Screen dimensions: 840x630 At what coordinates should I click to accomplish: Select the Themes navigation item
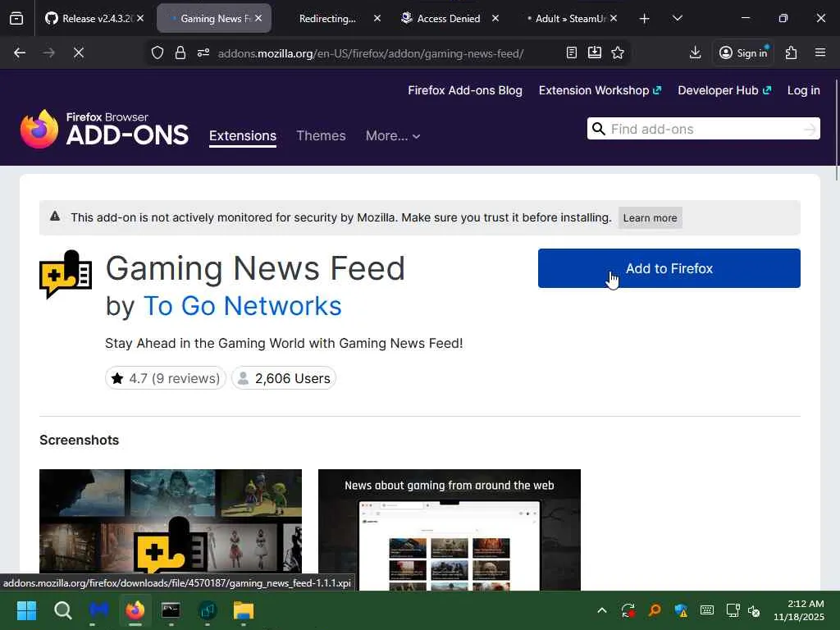pos(321,135)
